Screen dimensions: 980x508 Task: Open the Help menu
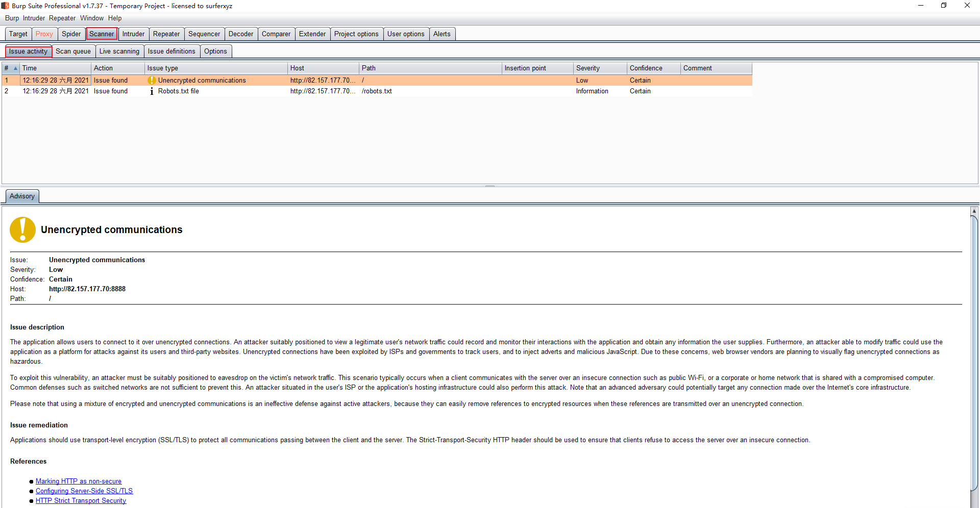[115, 18]
